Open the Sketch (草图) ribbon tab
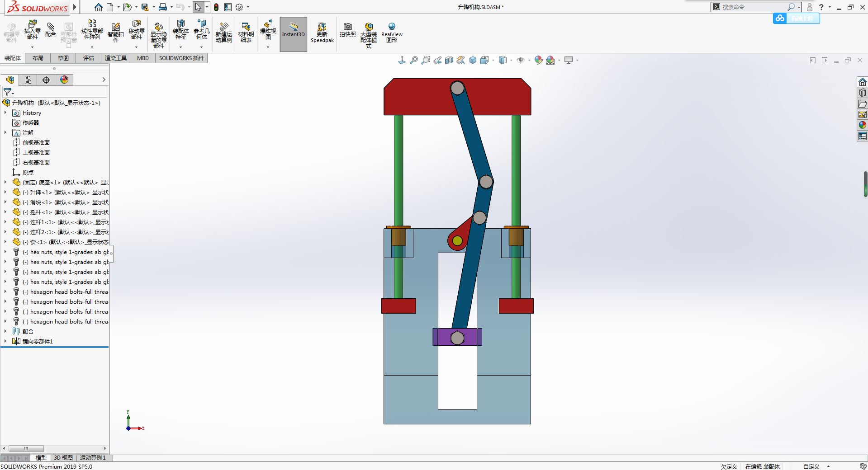Image resolution: width=868 pixels, height=470 pixels. (x=63, y=58)
